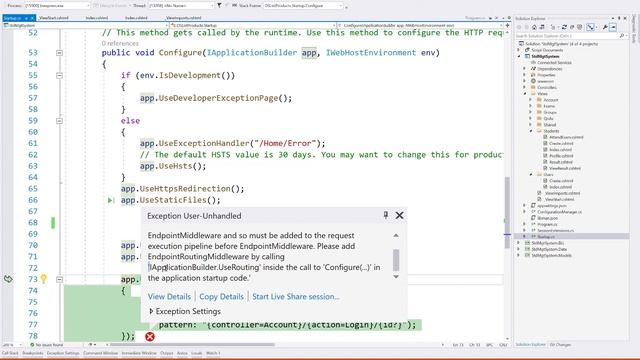The width and height of the screenshot is (640, 360).
Task: Select Profile.cshtml under Students folder
Action: (560, 156)
